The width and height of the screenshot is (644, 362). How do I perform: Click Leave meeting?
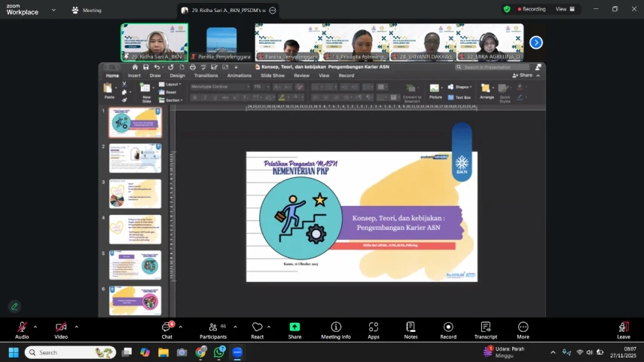623,330
